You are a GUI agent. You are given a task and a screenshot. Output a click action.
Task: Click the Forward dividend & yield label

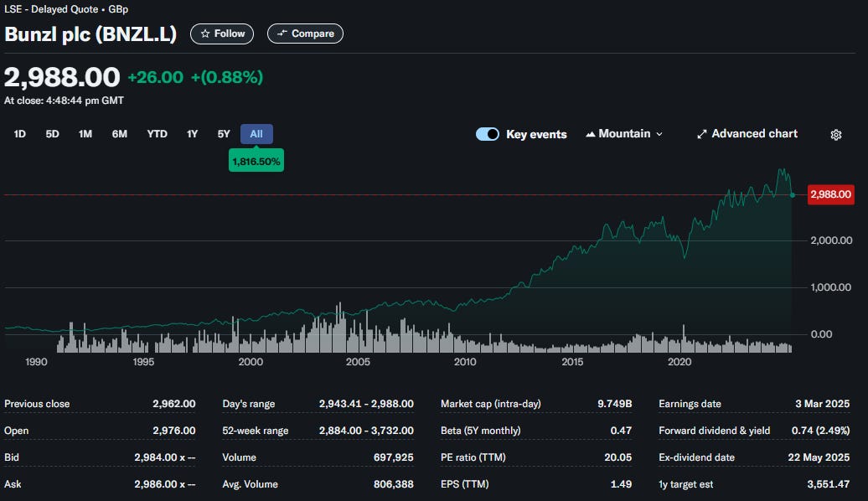point(714,430)
